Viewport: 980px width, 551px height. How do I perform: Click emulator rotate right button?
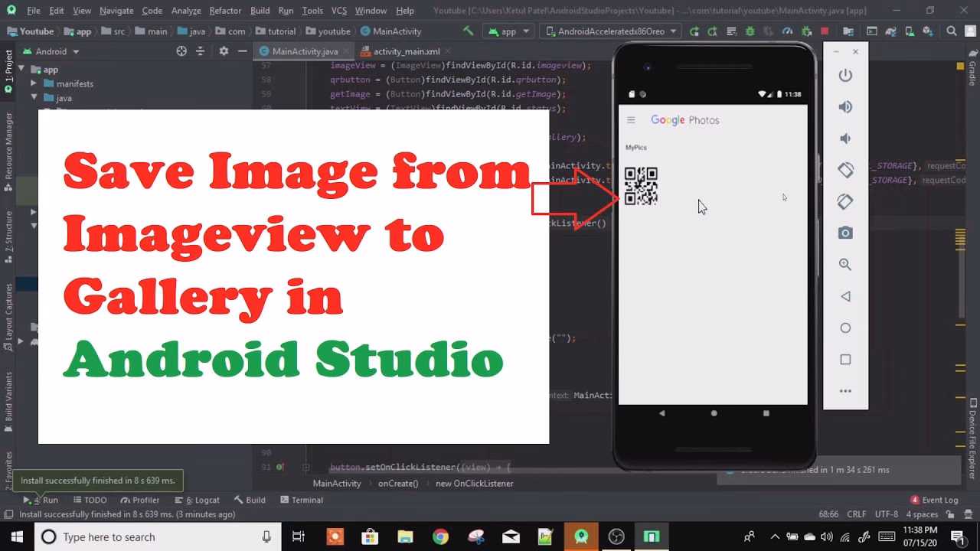click(x=845, y=201)
